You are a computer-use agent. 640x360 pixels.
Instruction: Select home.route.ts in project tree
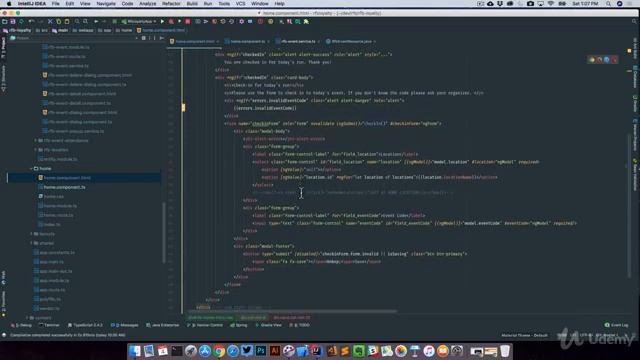coord(58,215)
